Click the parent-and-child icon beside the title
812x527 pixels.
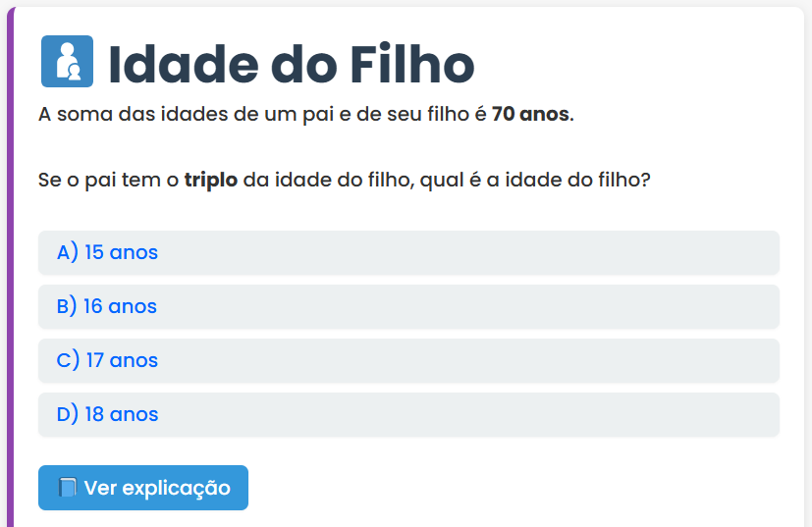(x=67, y=61)
